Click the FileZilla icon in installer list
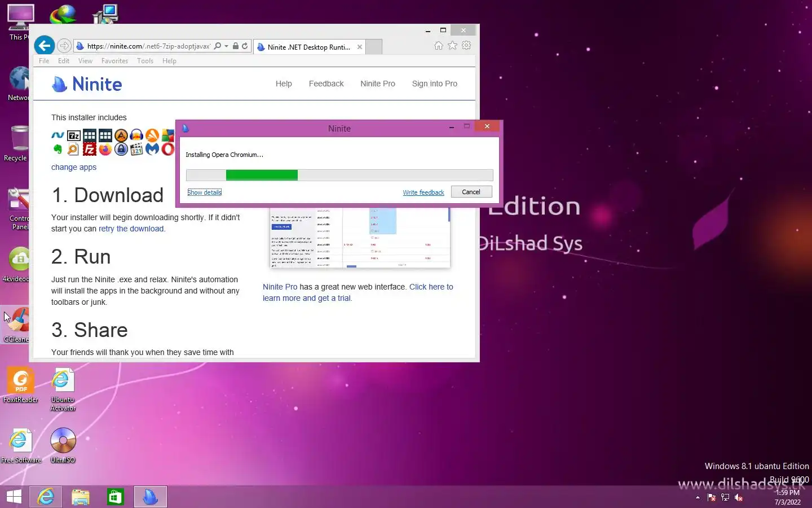 click(89, 150)
